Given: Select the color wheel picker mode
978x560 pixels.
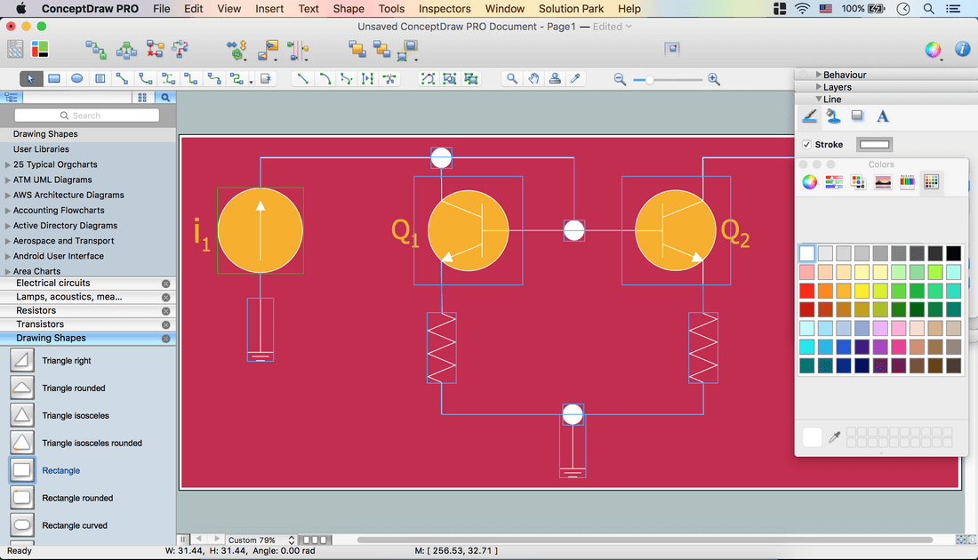Looking at the screenshot, I should [x=809, y=182].
